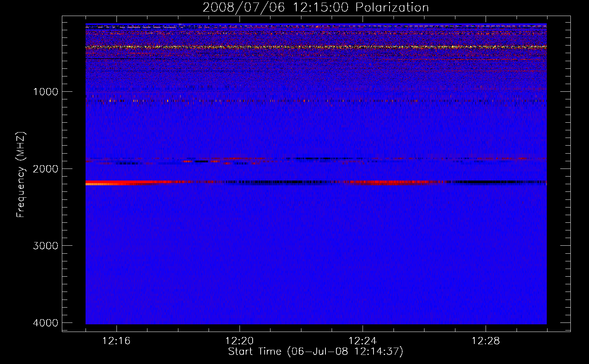Click the 12:20 time tick label
Image resolution: width=589 pixels, height=364 pixels.
pos(240,341)
